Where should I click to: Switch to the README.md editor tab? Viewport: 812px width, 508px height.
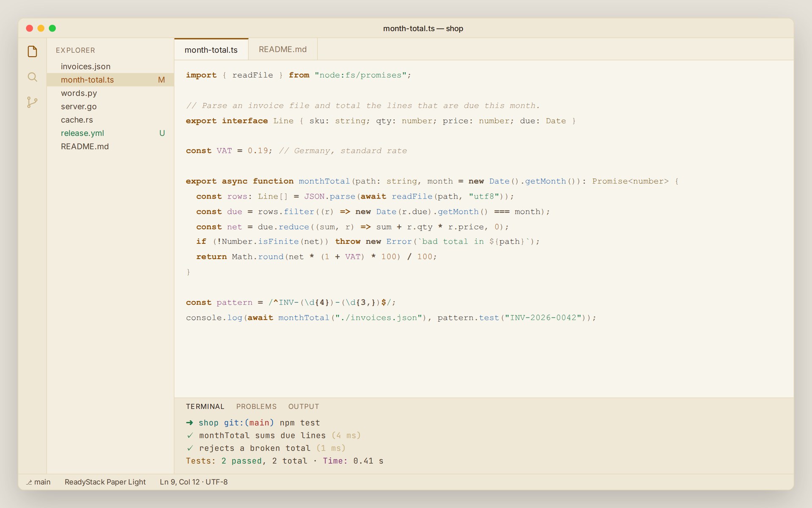283,50
